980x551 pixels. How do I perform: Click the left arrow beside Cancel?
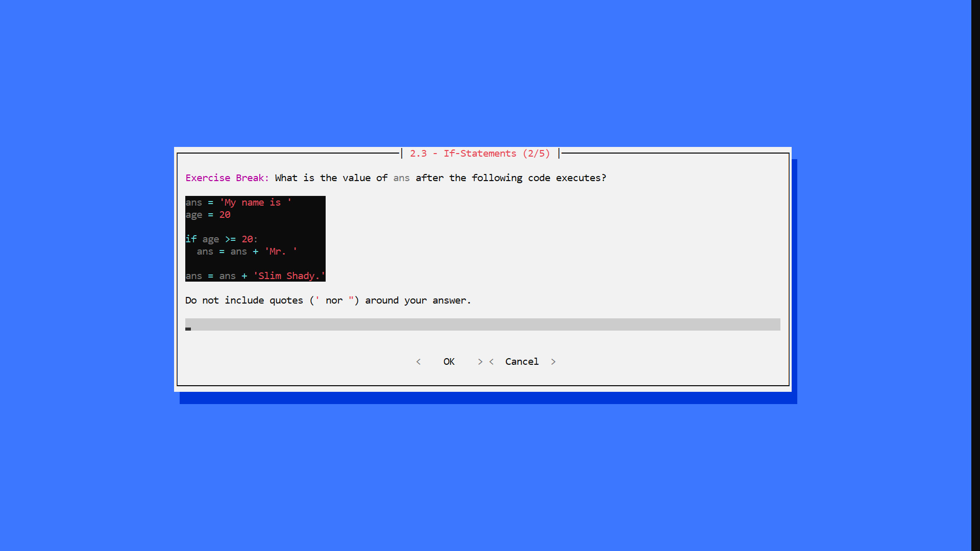coord(492,361)
